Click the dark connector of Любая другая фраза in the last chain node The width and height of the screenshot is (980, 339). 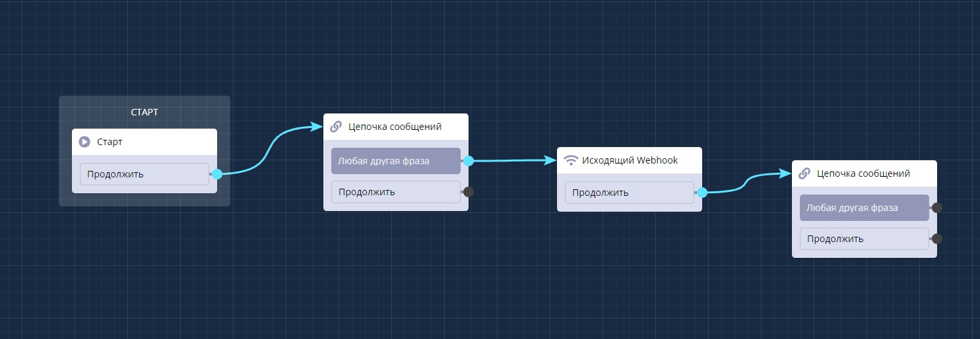(x=936, y=208)
